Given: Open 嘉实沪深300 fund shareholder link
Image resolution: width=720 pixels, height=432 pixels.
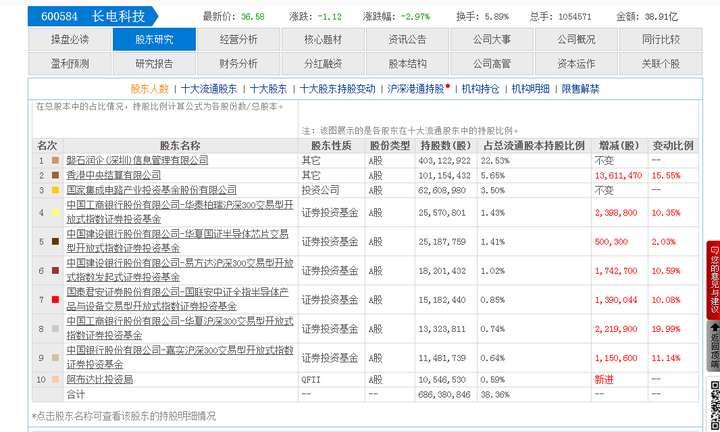Looking at the screenshot, I should tap(180, 357).
